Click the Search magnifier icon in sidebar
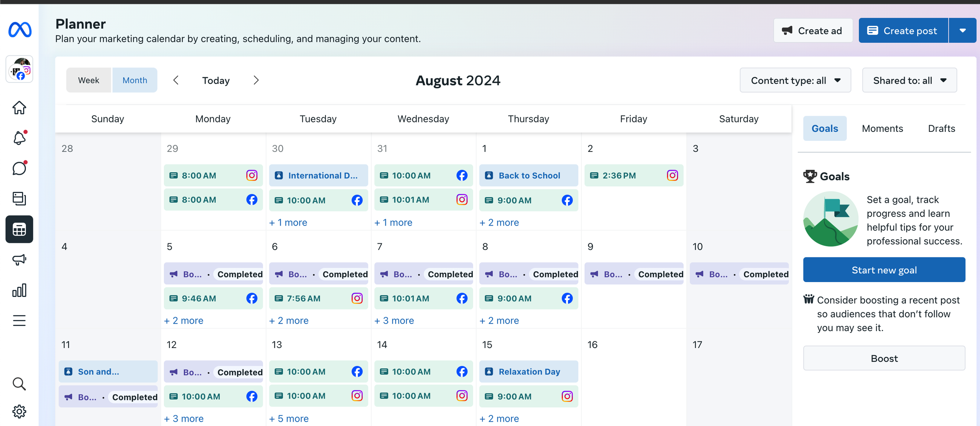 pyautogui.click(x=19, y=384)
